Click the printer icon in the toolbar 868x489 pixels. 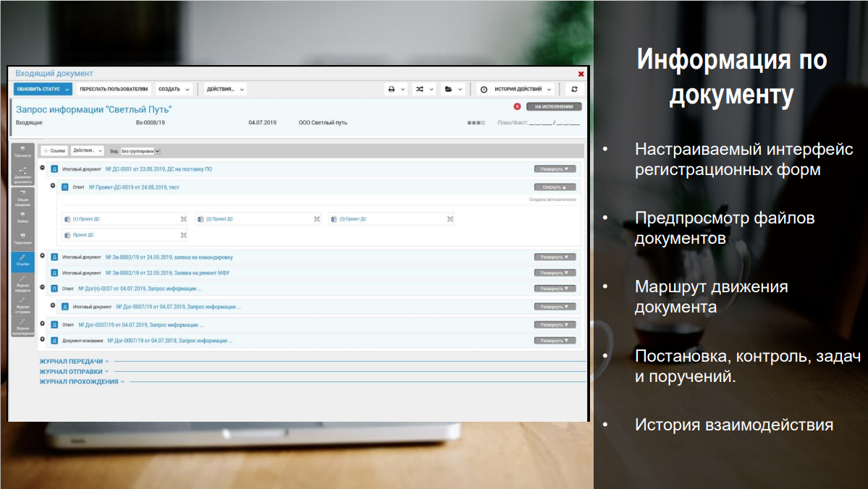[392, 89]
